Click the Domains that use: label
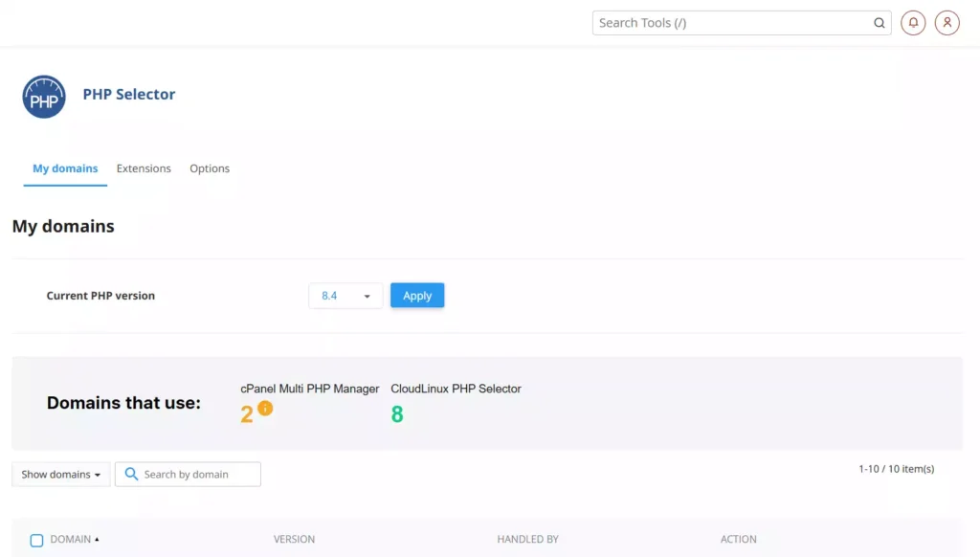The width and height of the screenshot is (980, 557). click(123, 403)
